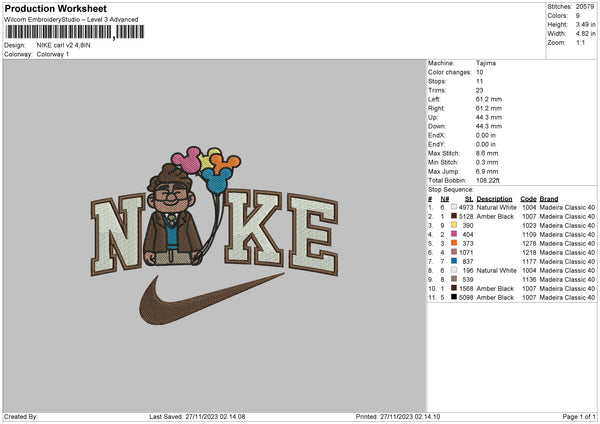600x424 pixels.
Task: Click the Production Worksheet title
Action: pyautogui.click(x=55, y=8)
